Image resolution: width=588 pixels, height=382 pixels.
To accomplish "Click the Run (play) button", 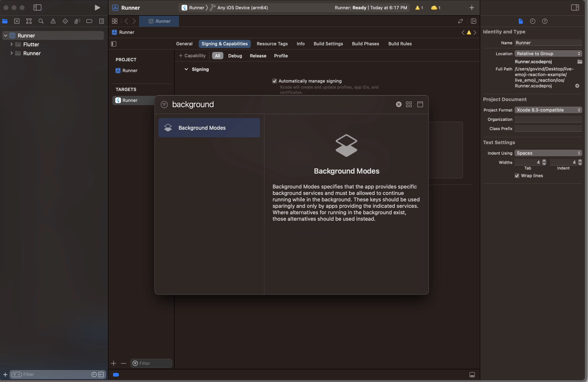I will point(97,8).
